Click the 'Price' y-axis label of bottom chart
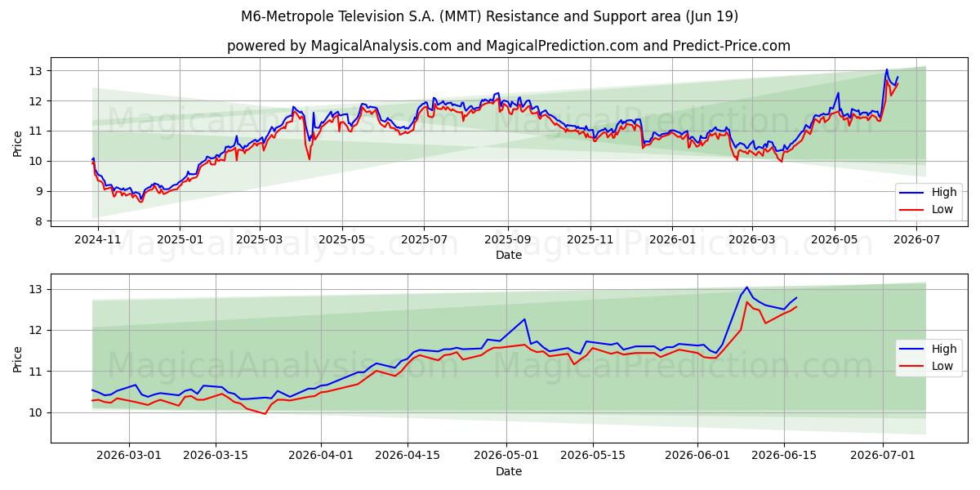This screenshot has width=980, height=490. click(x=18, y=359)
